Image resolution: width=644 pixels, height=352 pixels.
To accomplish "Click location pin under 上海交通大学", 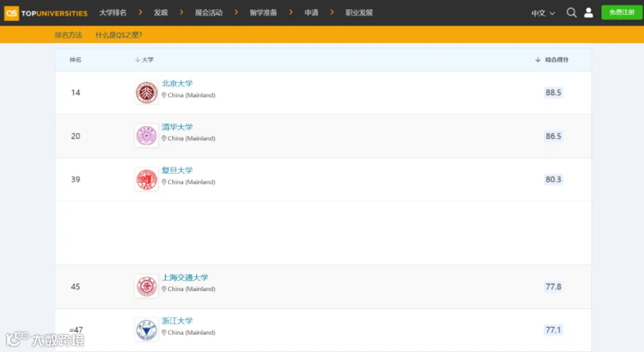I will 164,289.
